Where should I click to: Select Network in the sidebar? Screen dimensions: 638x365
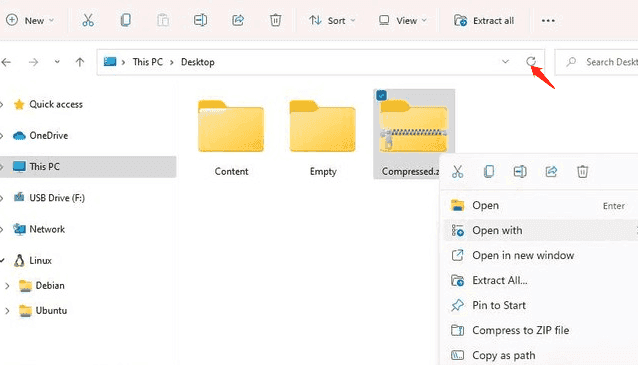[x=47, y=229]
